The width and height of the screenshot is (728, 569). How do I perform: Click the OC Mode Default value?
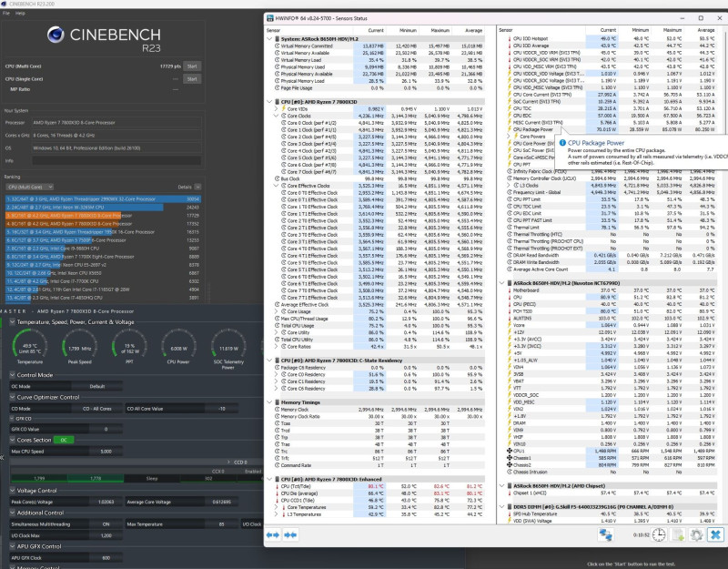pos(97,386)
